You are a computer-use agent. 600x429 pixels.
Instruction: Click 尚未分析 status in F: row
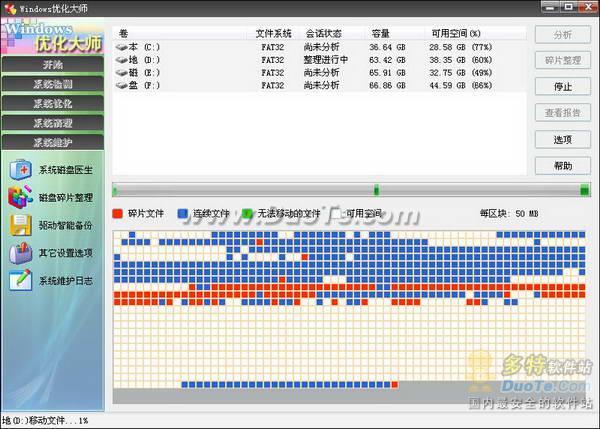tap(321, 85)
